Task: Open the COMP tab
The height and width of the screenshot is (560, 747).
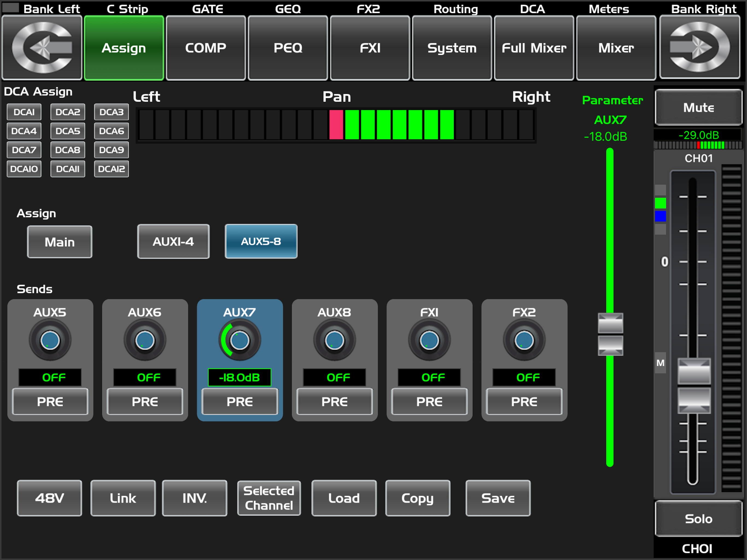Action: (206, 48)
